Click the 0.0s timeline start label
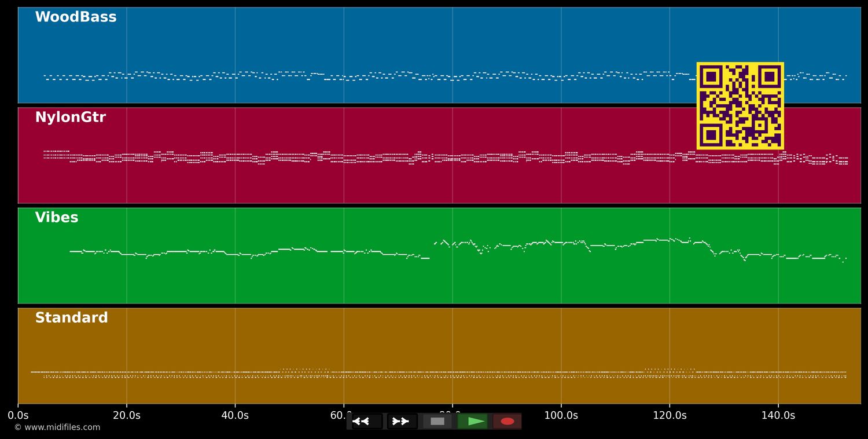Image resolution: width=868 pixels, height=439 pixels. pyautogui.click(x=18, y=415)
